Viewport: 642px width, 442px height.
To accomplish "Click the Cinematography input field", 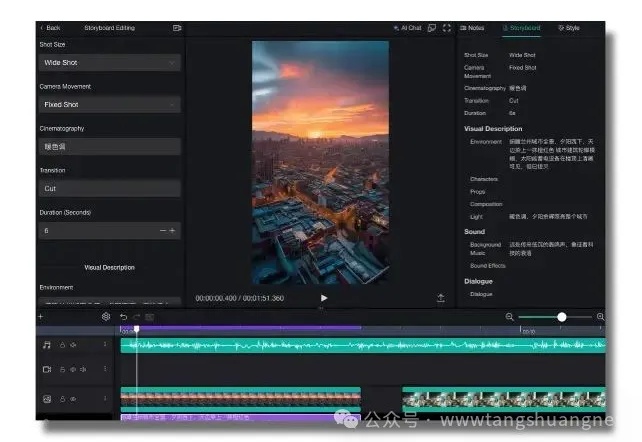I will pyautogui.click(x=110, y=147).
